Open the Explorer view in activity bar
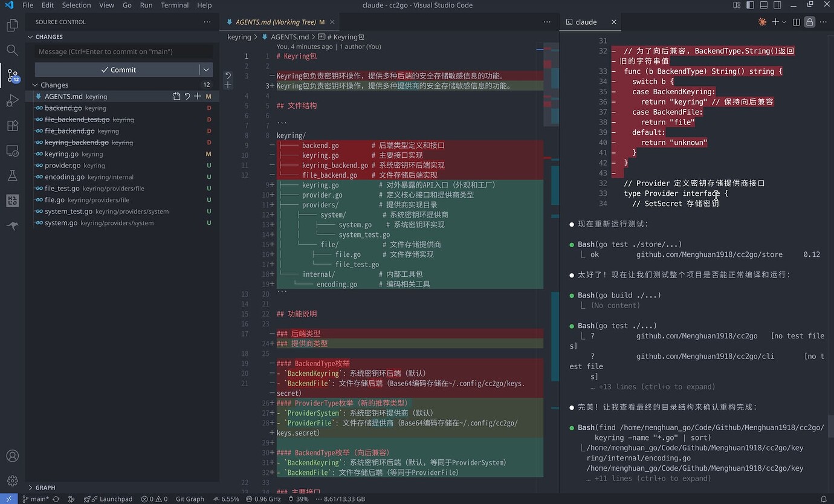This screenshot has height=504, width=834. point(12,25)
